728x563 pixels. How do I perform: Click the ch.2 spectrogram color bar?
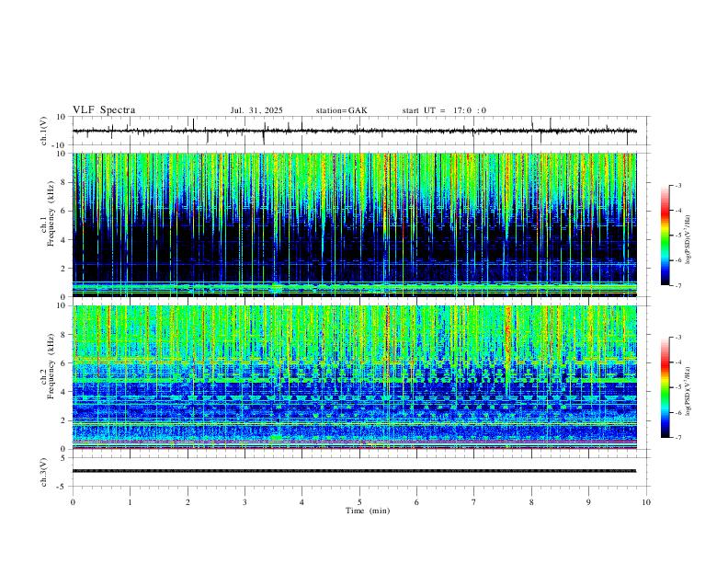point(665,387)
